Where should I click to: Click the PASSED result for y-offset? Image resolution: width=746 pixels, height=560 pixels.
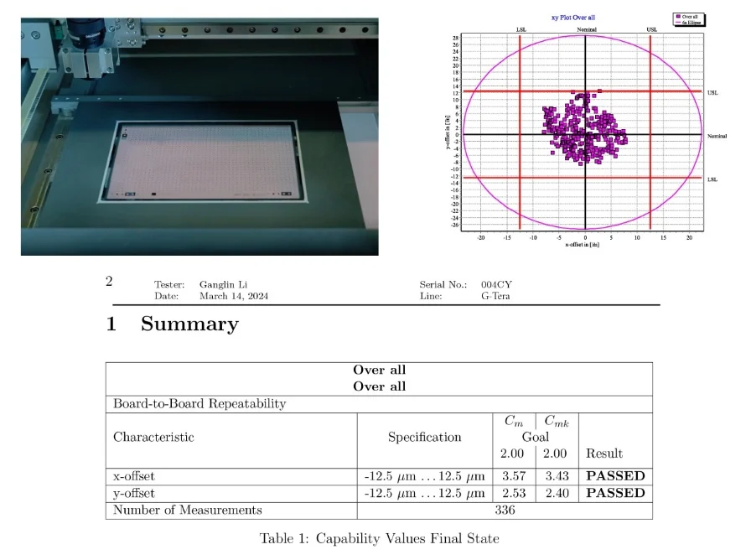(615, 493)
